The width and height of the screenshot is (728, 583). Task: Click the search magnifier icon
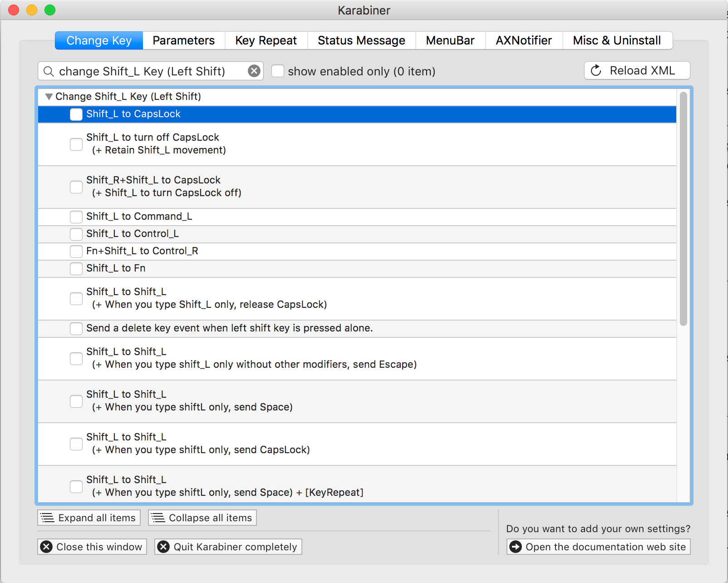point(49,71)
